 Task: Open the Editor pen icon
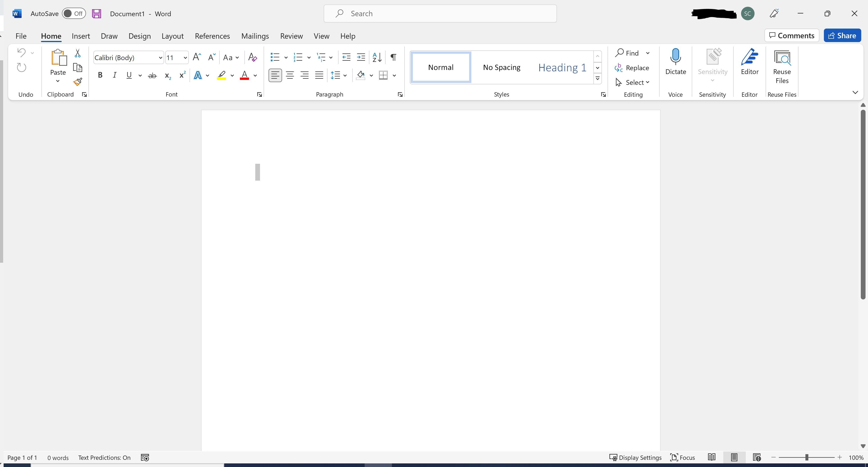[x=749, y=56]
